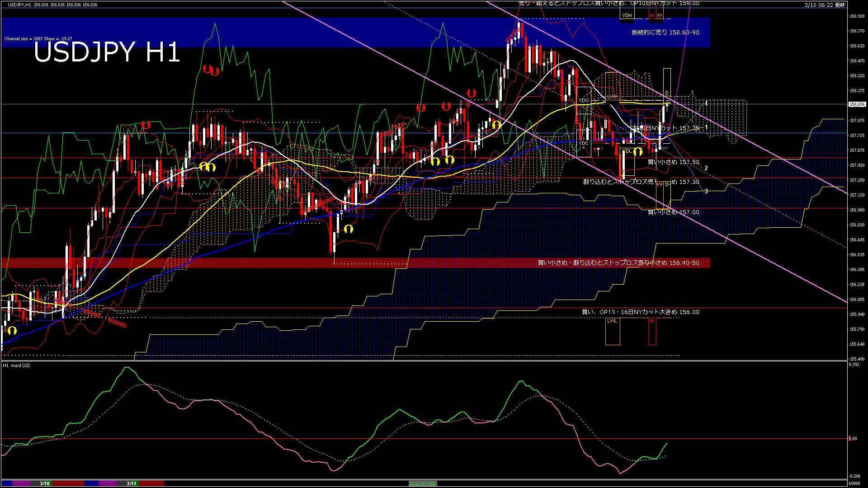Click the USDJPY H1 chart title
Image resolution: width=868 pixels, height=488 pixels.
click(107, 52)
